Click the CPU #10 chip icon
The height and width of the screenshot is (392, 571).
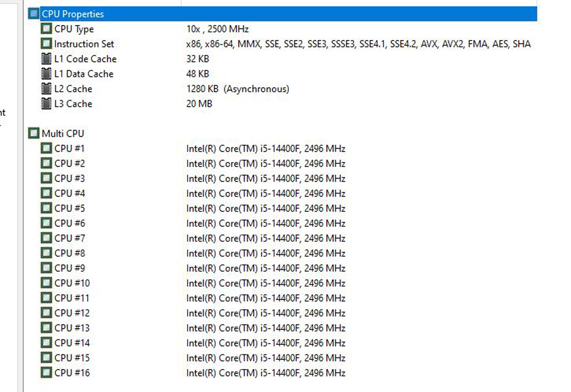(46, 283)
